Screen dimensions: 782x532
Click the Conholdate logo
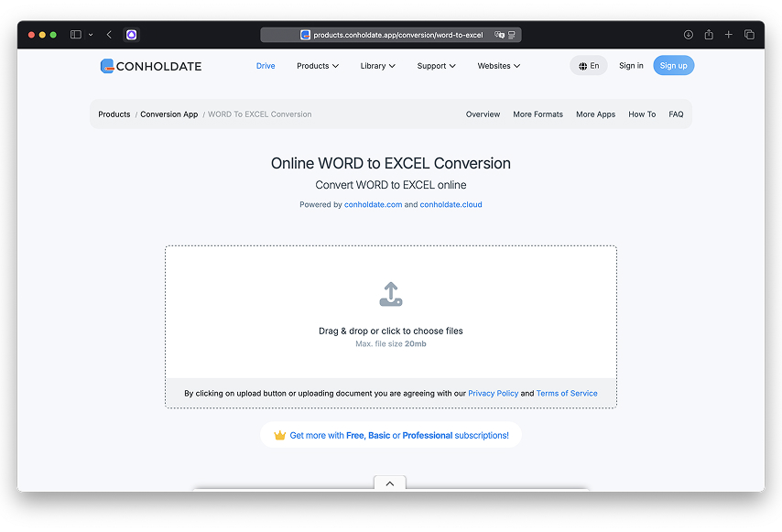(151, 66)
